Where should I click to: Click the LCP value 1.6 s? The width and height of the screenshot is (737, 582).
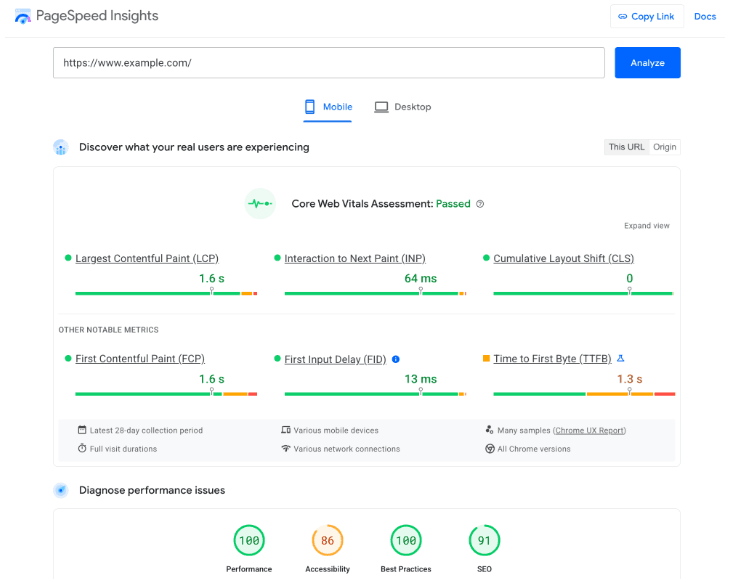[x=212, y=278]
